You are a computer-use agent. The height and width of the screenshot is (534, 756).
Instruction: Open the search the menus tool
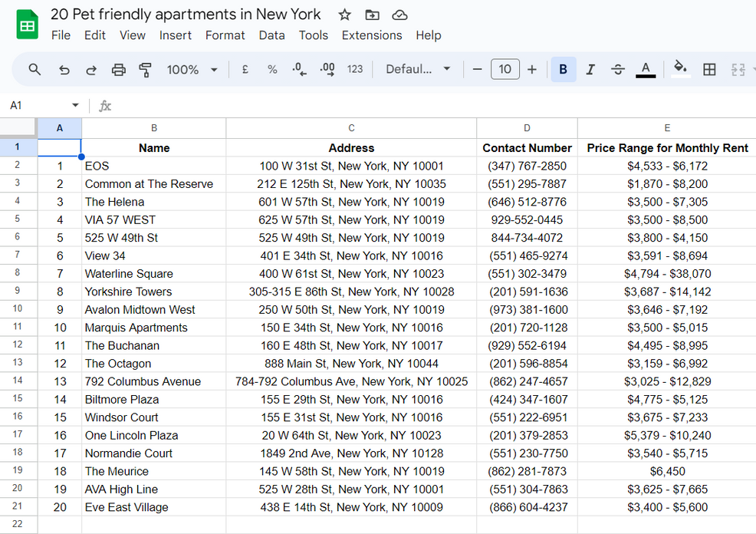[35, 70]
